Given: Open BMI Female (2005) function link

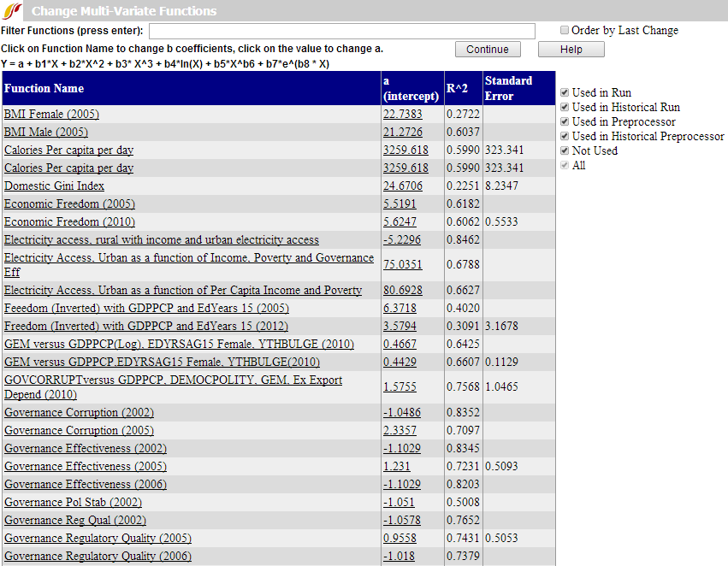Looking at the screenshot, I should tap(51, 115).
